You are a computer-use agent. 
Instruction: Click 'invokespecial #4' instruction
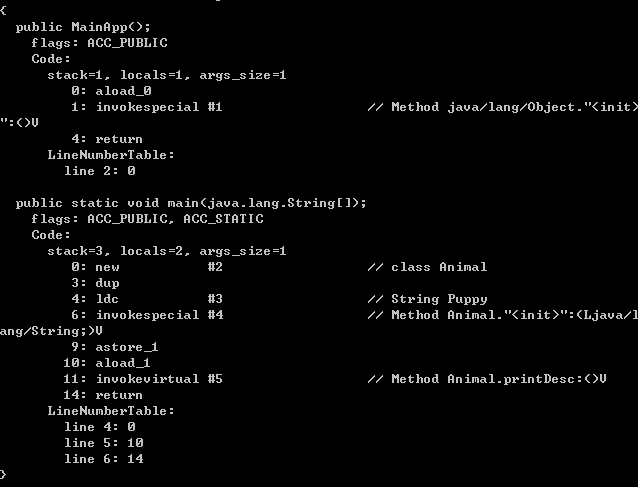click(x=158, y=315)
